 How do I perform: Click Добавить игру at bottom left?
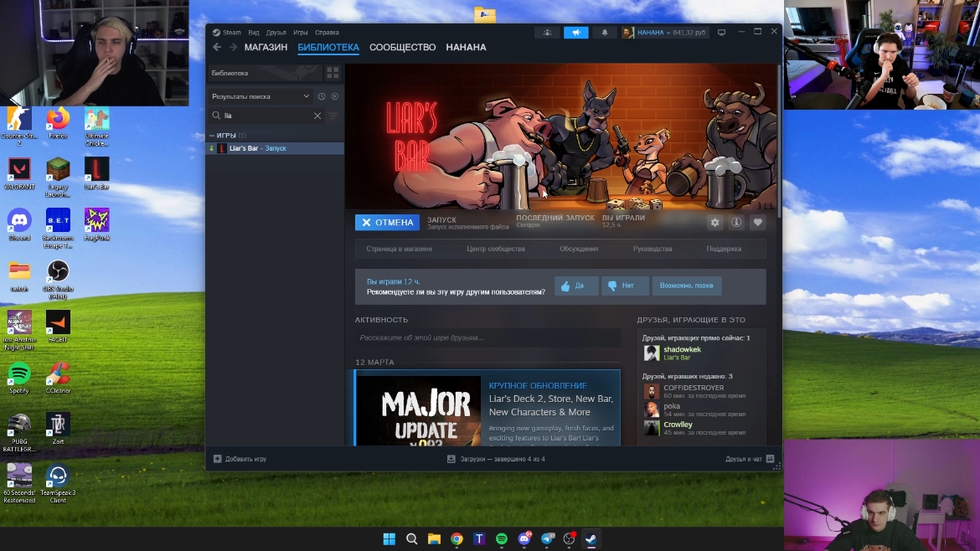point(240,459)
